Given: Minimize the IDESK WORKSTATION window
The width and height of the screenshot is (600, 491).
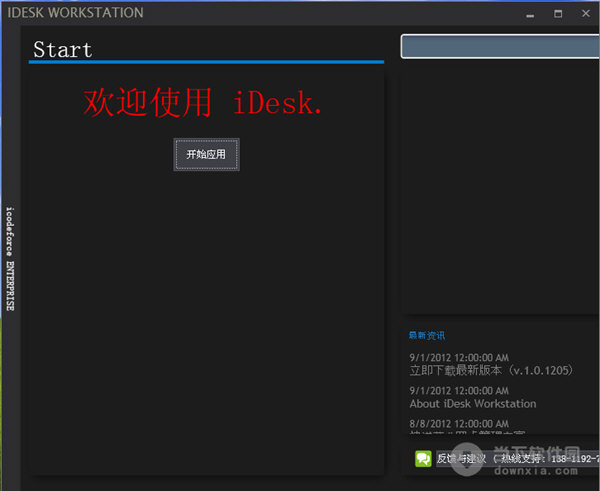Looking at the screenshot, I should (530, 14).
